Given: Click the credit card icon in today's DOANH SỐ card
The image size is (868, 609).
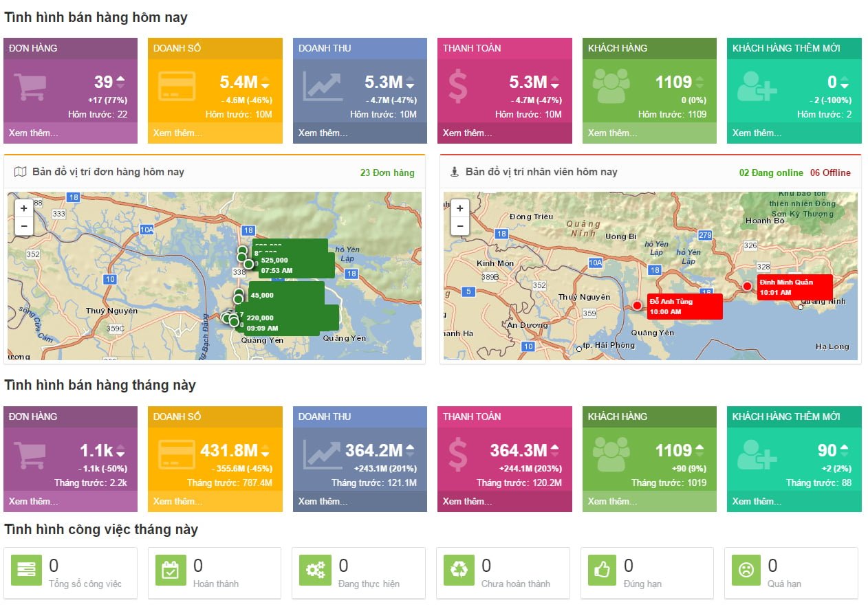Looking at the screenshot, I should 177,87.
